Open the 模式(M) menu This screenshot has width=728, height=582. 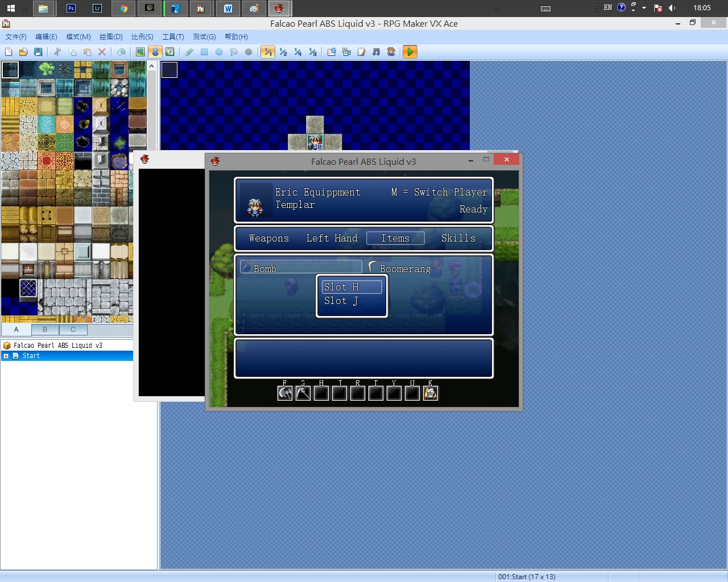(x=78, y=36)
